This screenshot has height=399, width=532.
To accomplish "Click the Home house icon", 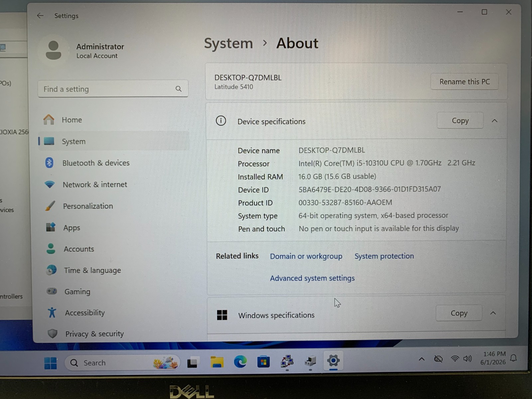I will click(x=49, y=119).
